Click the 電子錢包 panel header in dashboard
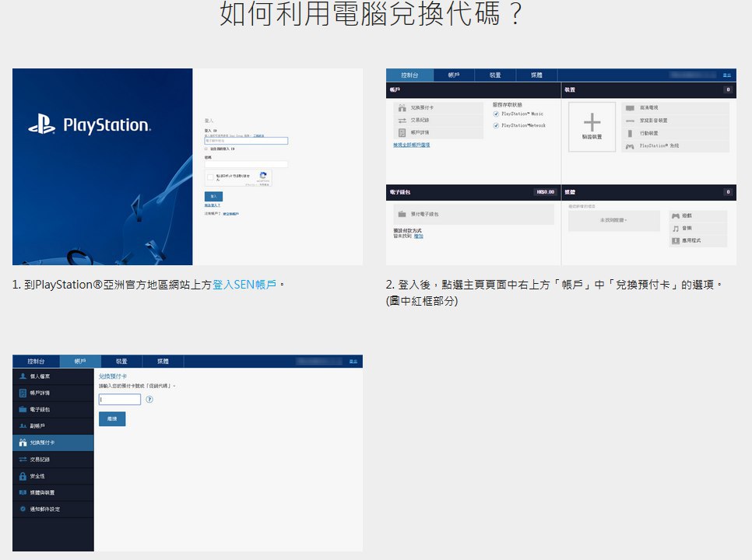Screen dimensions: 752x560 click(x=473, y=192)
